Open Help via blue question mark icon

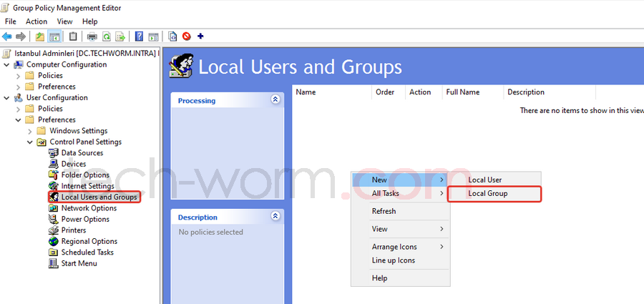click(x=139, y=36)
